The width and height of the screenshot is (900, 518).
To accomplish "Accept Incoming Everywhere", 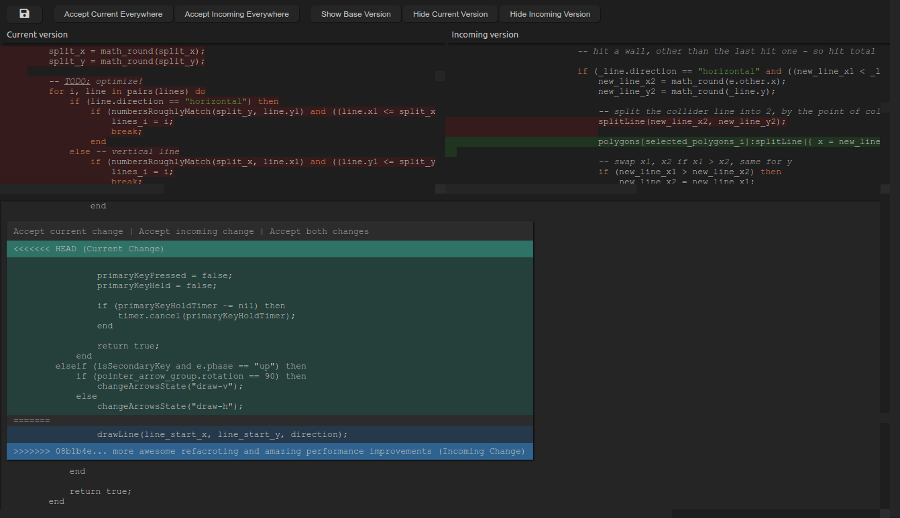I will 236,14.
